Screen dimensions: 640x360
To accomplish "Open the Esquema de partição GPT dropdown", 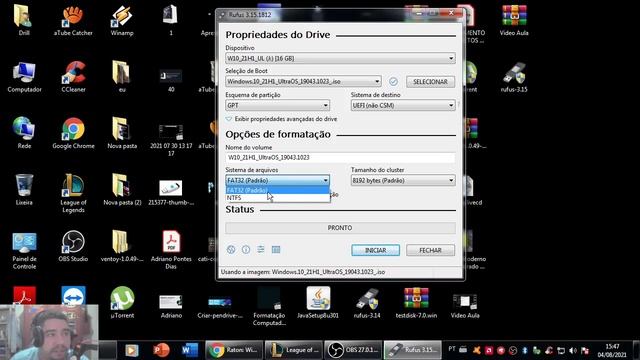I will 278,105.
